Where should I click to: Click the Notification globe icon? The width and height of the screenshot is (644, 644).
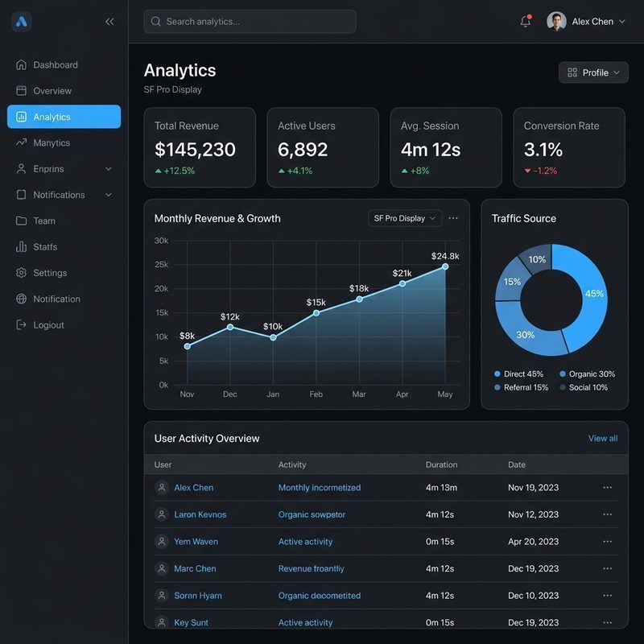click(x=21, y=299)
